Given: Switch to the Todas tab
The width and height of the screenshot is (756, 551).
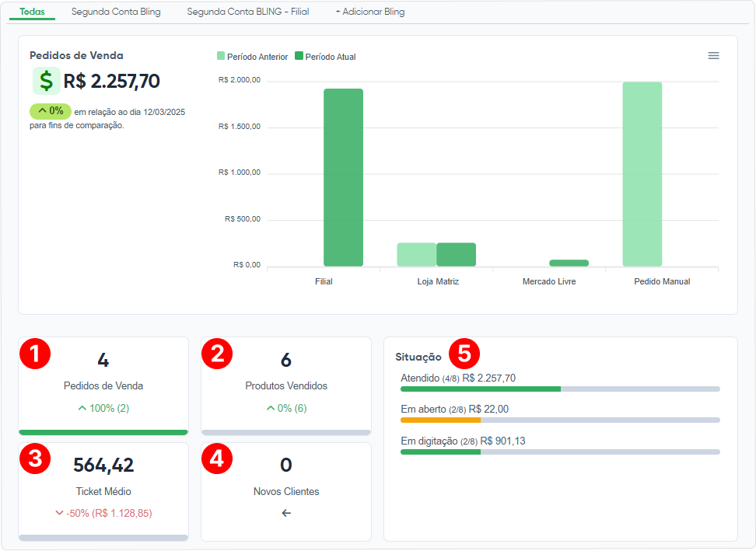Looking at the screenshot, I should (32, 12).
